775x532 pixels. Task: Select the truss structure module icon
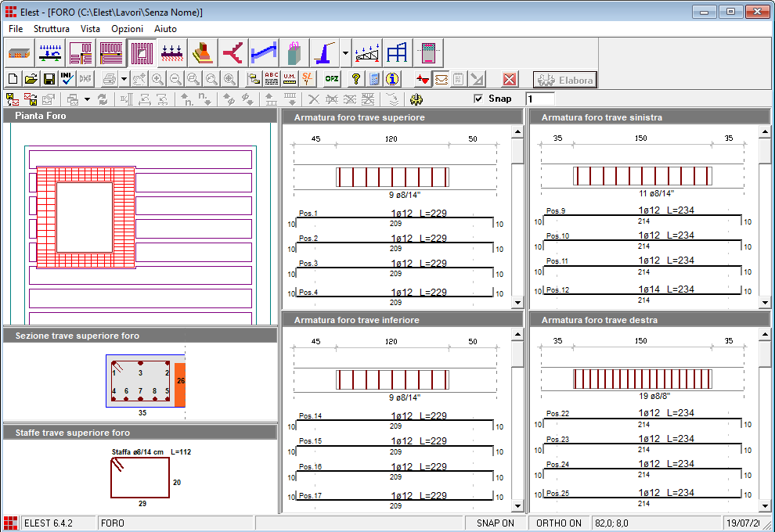[367, 53]
